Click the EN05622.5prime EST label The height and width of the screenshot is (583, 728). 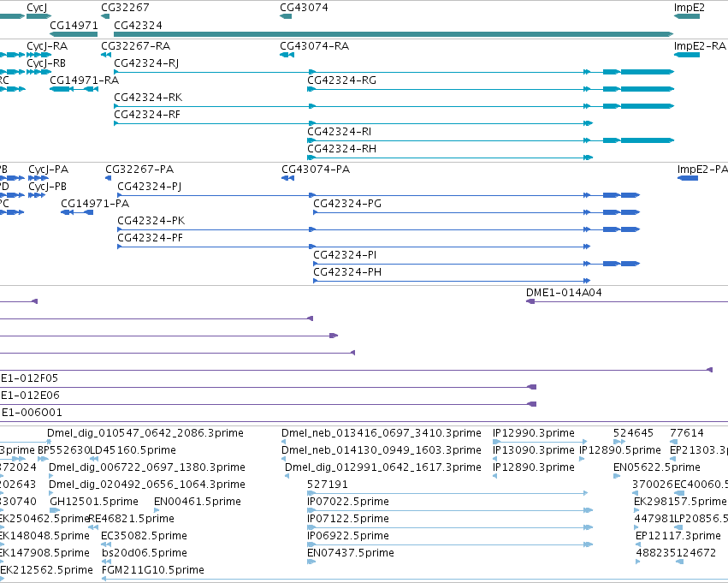pos(657,467)
